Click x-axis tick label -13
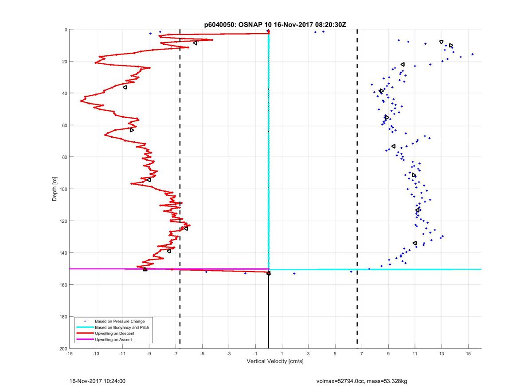The height and width of the screenshot is (392, 532). [x=96, y=353]
